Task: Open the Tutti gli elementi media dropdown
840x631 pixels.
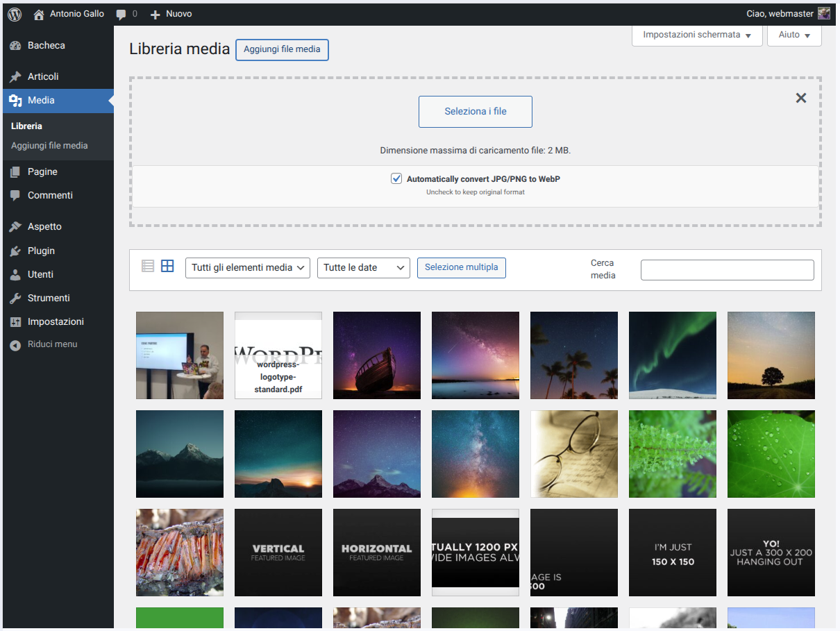Action: [x=247, y=268]
